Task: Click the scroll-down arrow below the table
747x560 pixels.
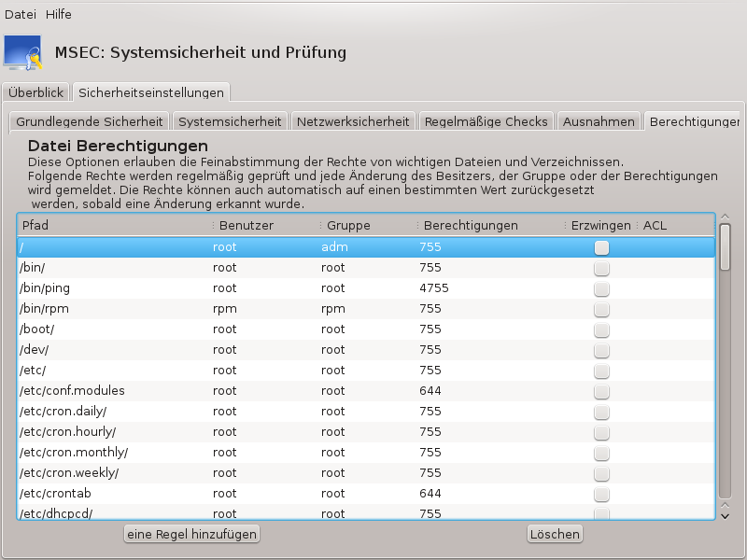Action: 725,514
